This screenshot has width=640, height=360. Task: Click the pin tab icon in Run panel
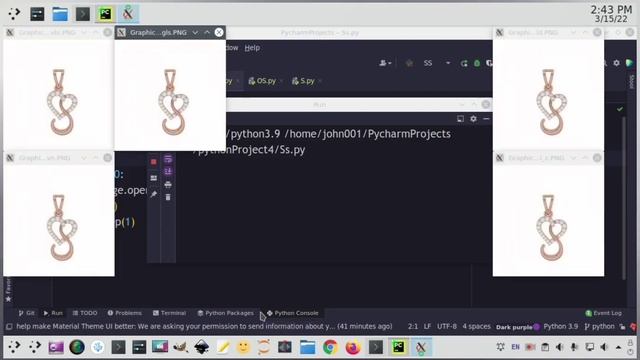153,194
